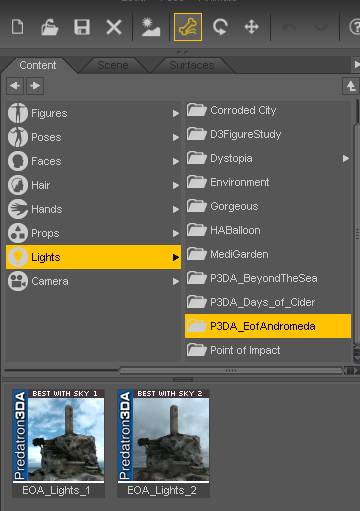Switch to the Content tab
The height and width of the screenshot is (511, 360).
coord(38,65)
